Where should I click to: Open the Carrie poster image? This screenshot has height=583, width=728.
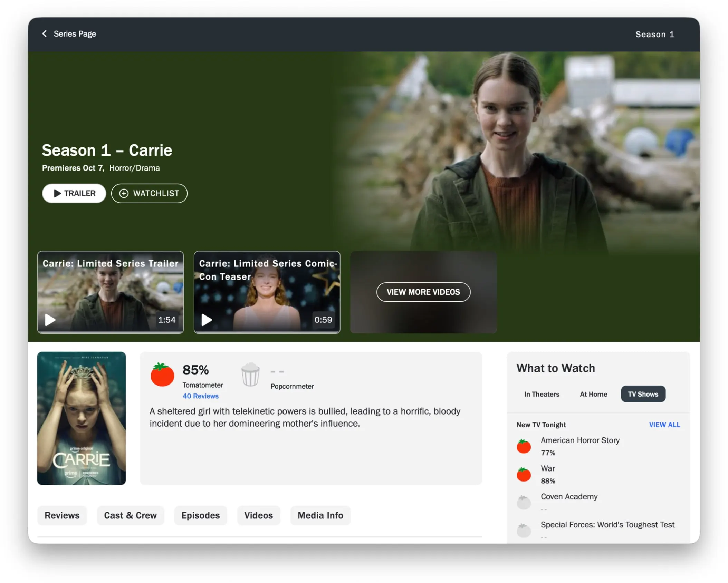[82, 418]
